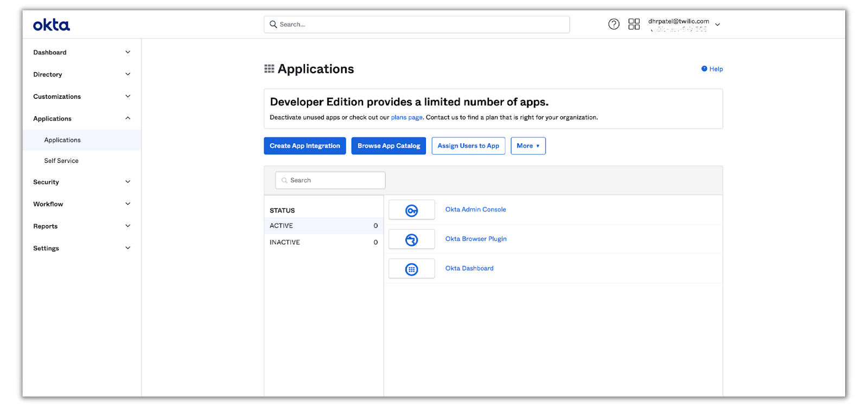Open the plans page link

pyautogui.click(x=407, y=117)
